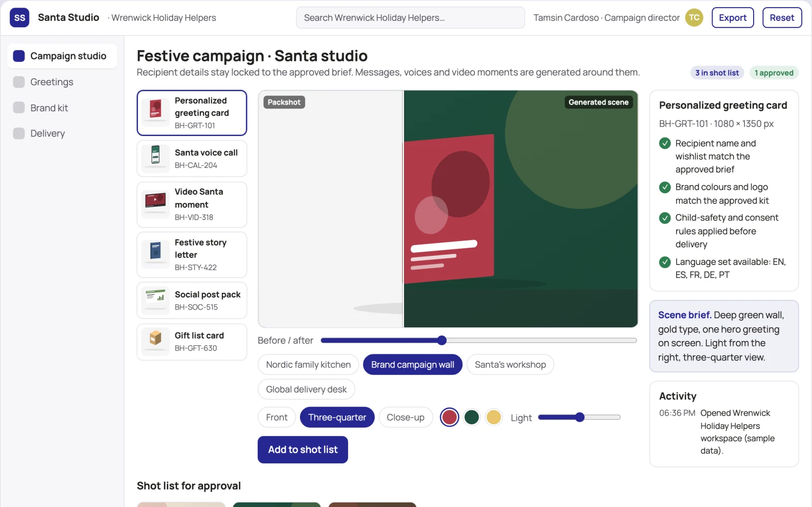Click the Delivery sidebar icon
The image size is (812, 507).
pos(19,133)
